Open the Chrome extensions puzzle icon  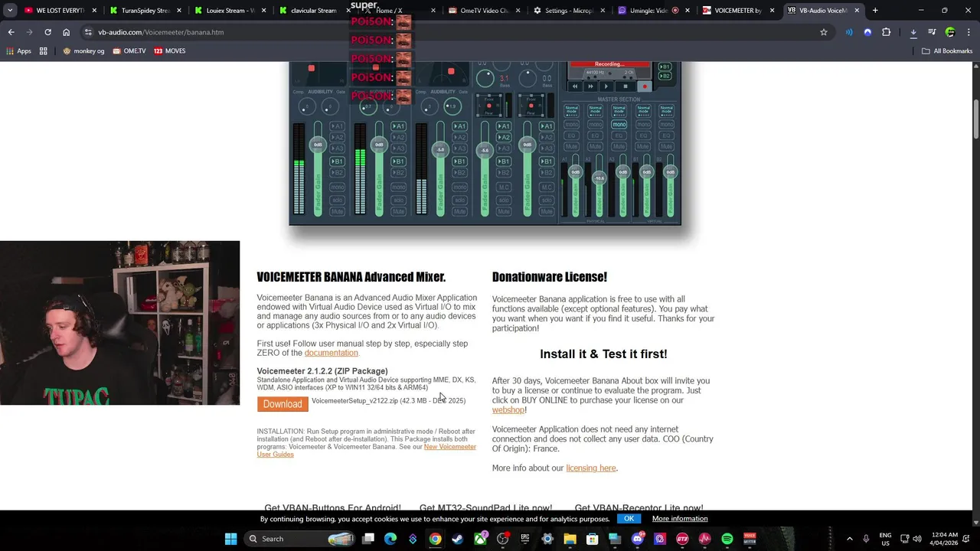[886, 32]
